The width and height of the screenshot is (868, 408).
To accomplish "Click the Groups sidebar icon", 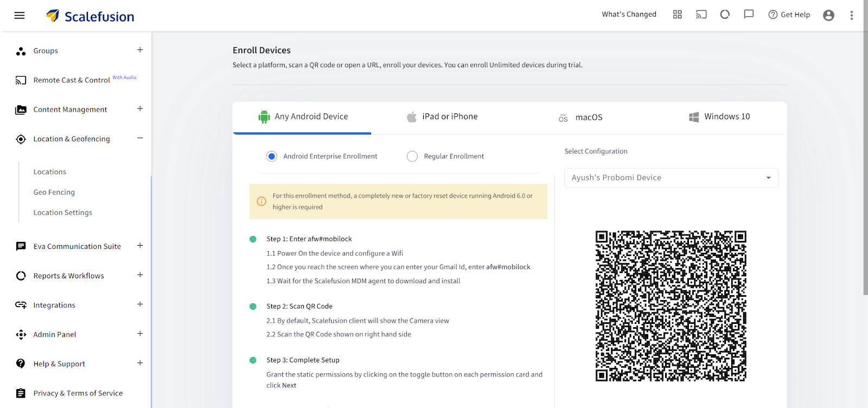I will click(x=21, y=51).
